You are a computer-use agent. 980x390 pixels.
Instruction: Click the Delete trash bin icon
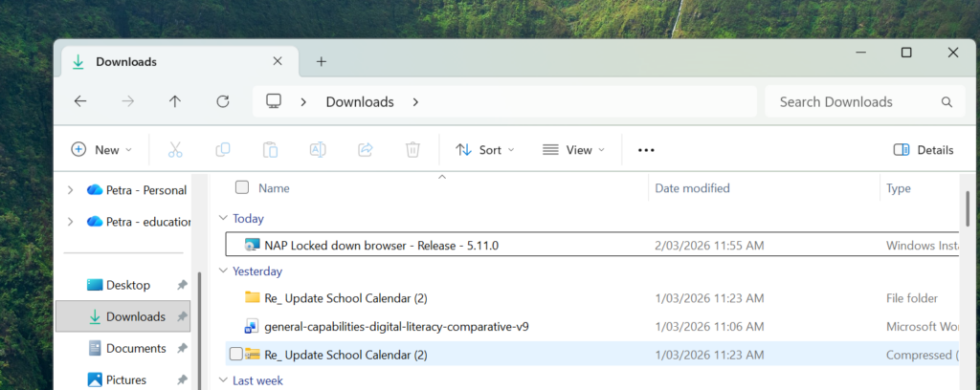412,149
